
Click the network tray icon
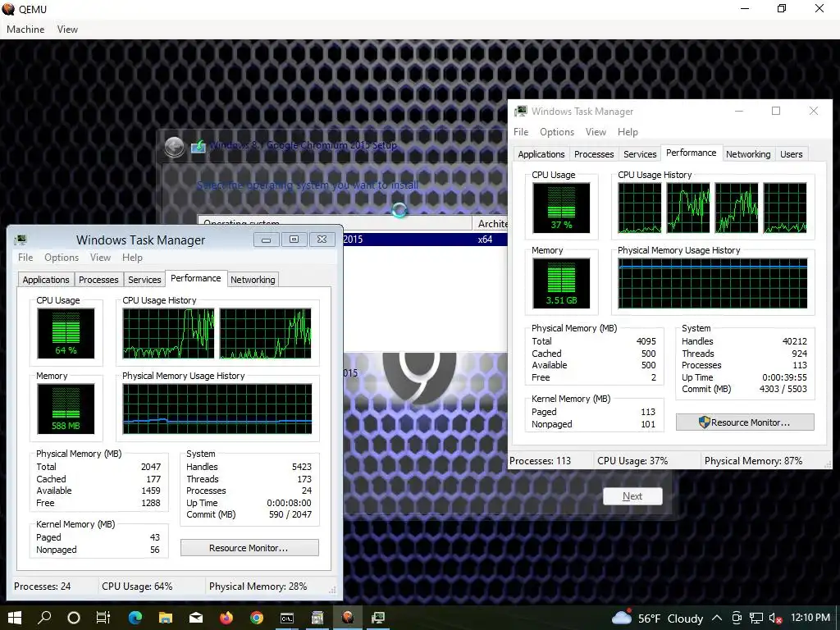756,619
